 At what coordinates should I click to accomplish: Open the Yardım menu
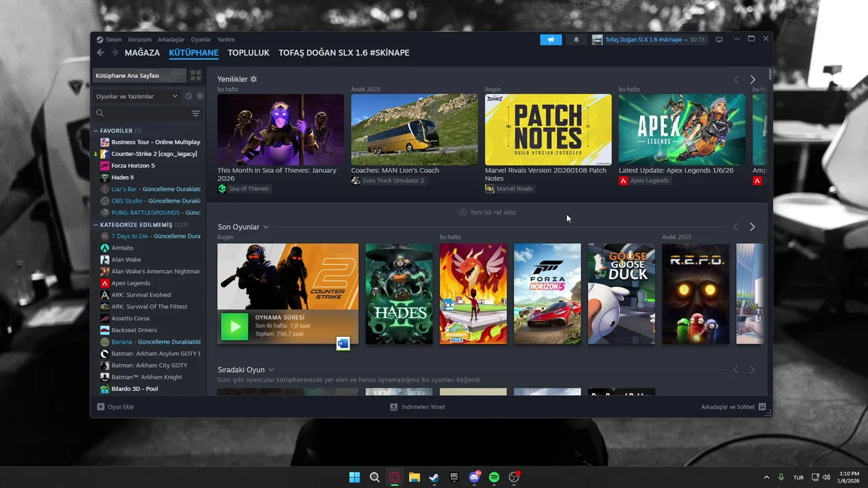226,39
